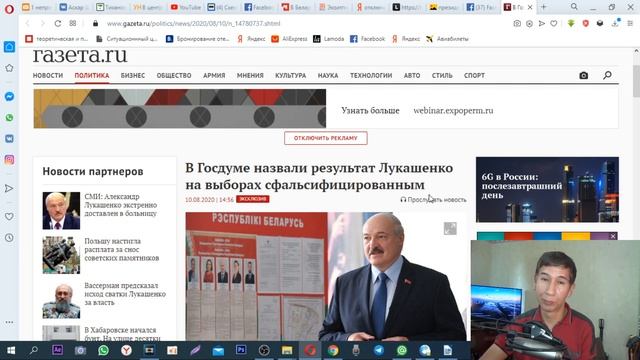Viewport: 640px width, 360px height.
Task: Open WhatsApp in the Opera sidebar
Action: (9, 118)
